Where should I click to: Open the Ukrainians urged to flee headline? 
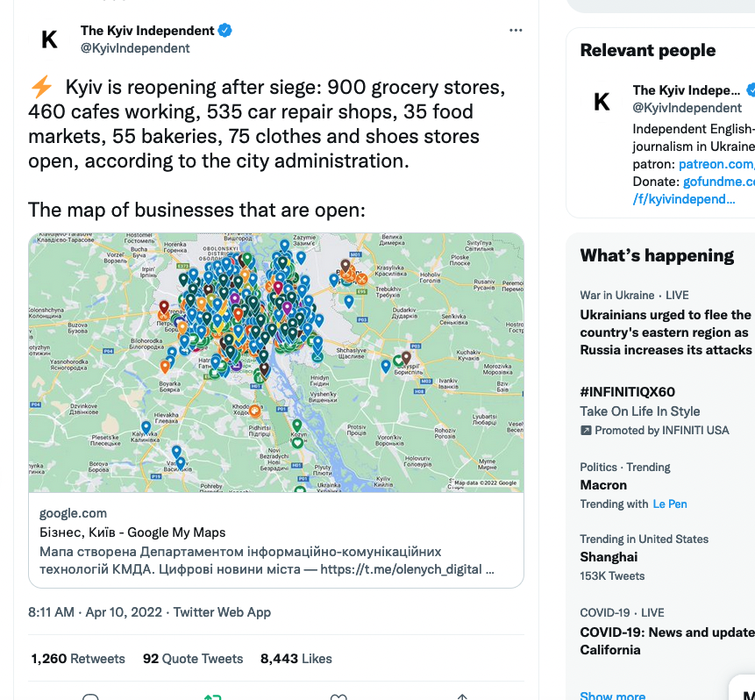point(666,332)
